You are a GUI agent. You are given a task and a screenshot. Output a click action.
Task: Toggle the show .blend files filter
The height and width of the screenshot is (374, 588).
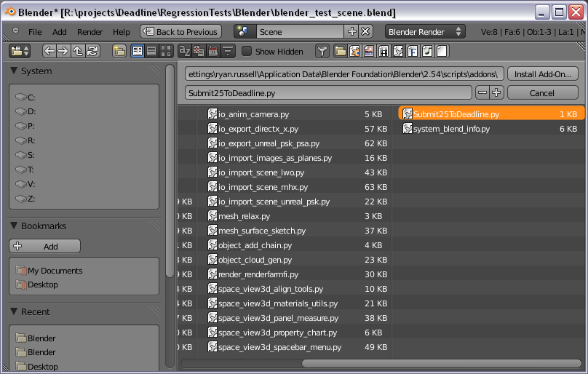[x=354, y=51]
